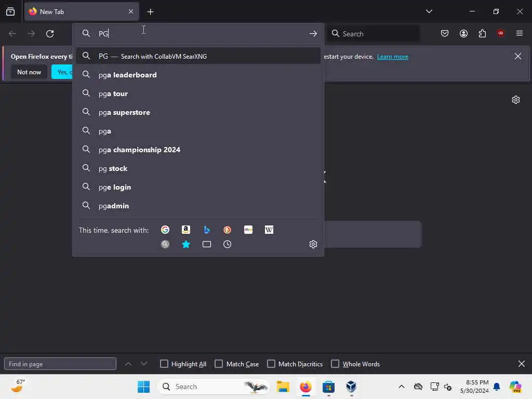Choose the plain 'pga' suggestion

(x=198, y=131)
